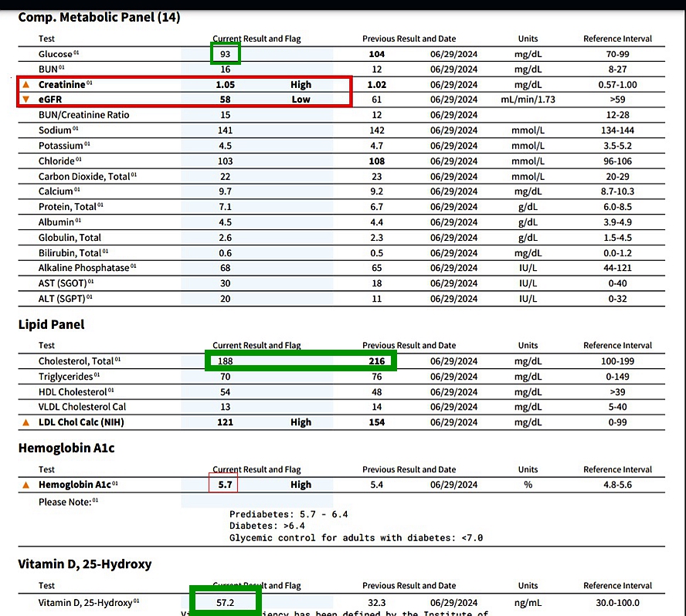Image resolution: width=686 pixels, height=616 pixels.
Task: Click the Comp. Metabolic Panel (14) heading
Action: point(99,17)
